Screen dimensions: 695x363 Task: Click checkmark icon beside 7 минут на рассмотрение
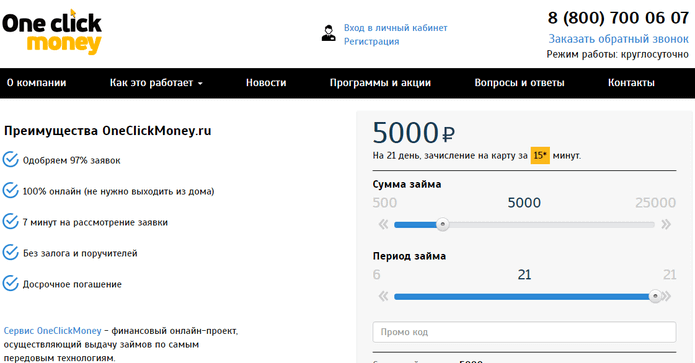click(10, 222)
